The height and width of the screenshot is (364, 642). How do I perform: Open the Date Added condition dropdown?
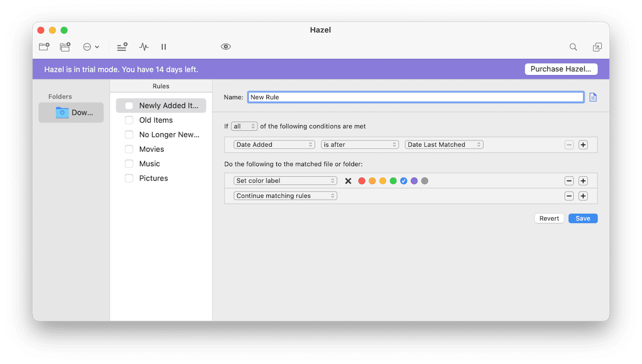coord(274,145)
